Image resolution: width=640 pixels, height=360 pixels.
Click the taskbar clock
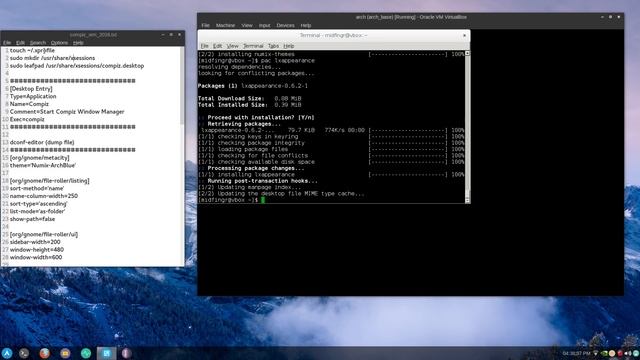point(576,353)
